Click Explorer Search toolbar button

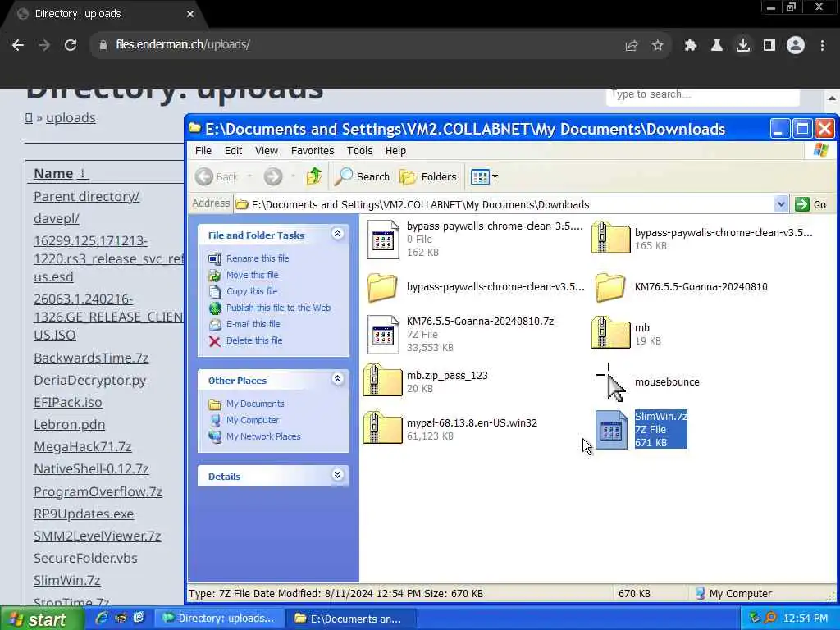(x=362, y=176)
